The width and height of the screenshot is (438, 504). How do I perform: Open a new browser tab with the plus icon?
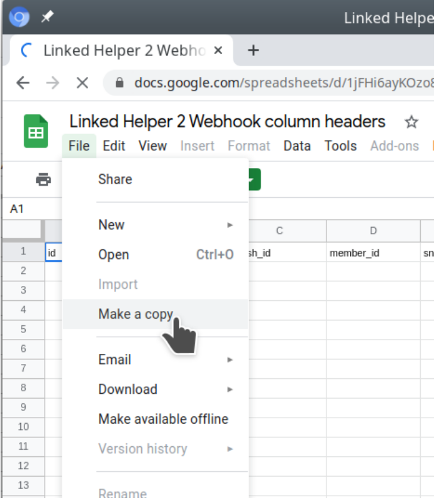coord(253,51)
